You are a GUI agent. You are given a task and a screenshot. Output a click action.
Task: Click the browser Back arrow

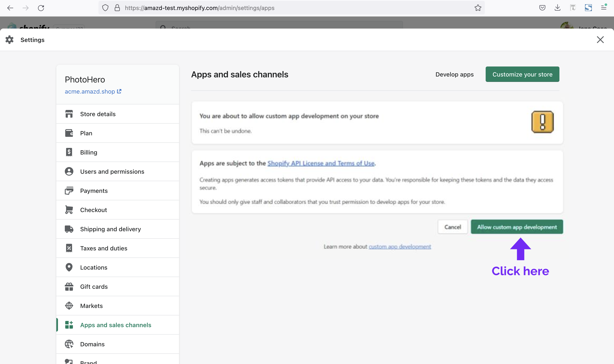[x=10, y=8]
